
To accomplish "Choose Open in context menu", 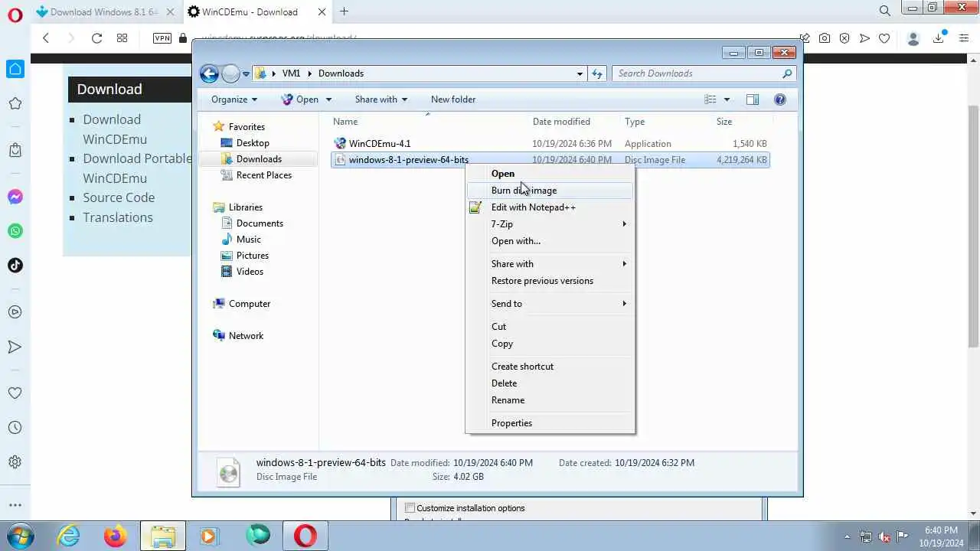I will 550,174.
